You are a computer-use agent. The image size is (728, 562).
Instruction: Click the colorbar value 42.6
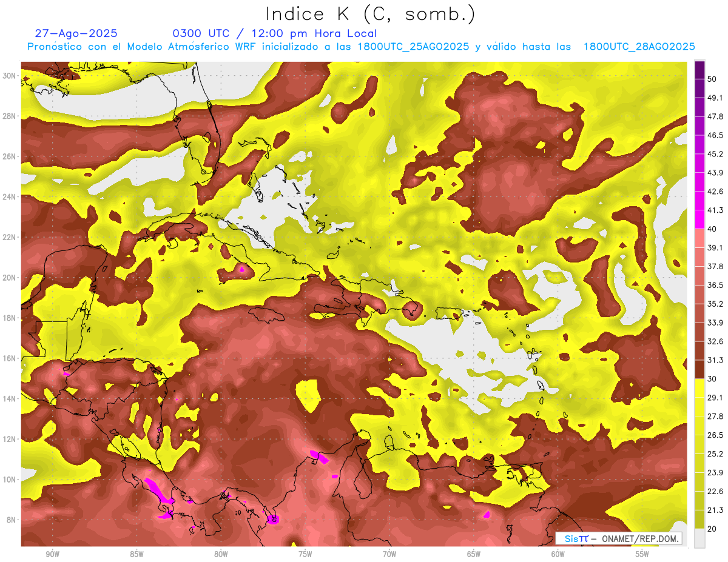[x=715, y=192]
